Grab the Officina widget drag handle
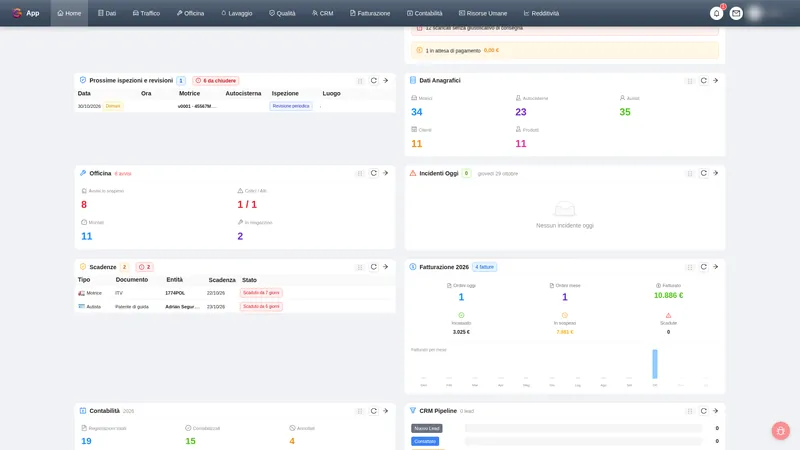This screenshot has height=450, width=800. click(360, 173)
